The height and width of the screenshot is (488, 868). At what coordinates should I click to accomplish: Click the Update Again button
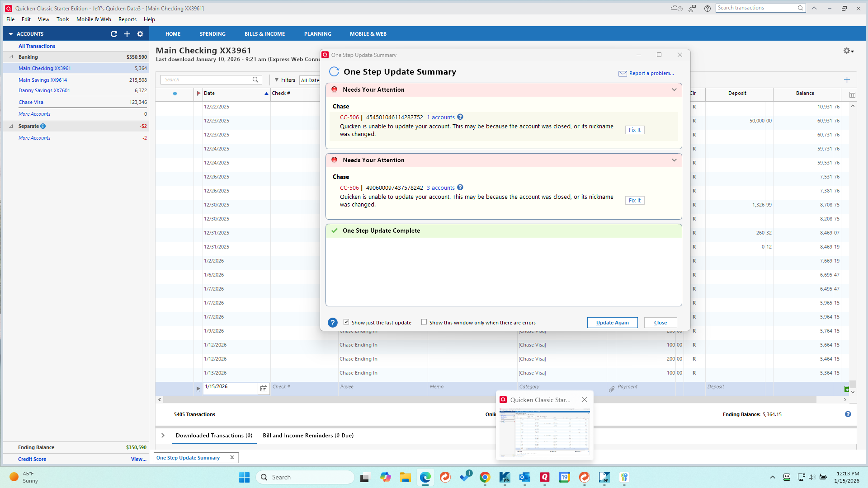pyautogui.click(x=612, y=323)
